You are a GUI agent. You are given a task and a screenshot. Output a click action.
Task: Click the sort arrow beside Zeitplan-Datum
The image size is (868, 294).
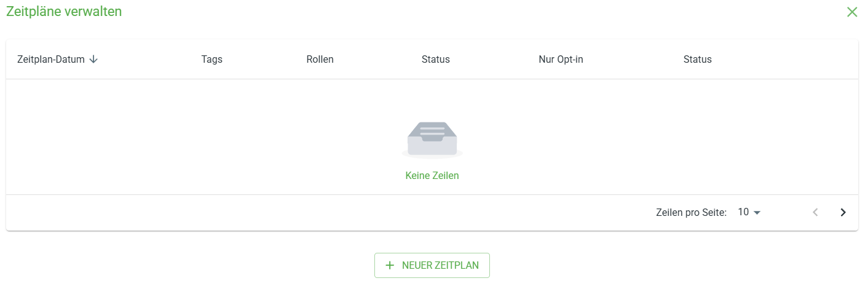[93, 60]
